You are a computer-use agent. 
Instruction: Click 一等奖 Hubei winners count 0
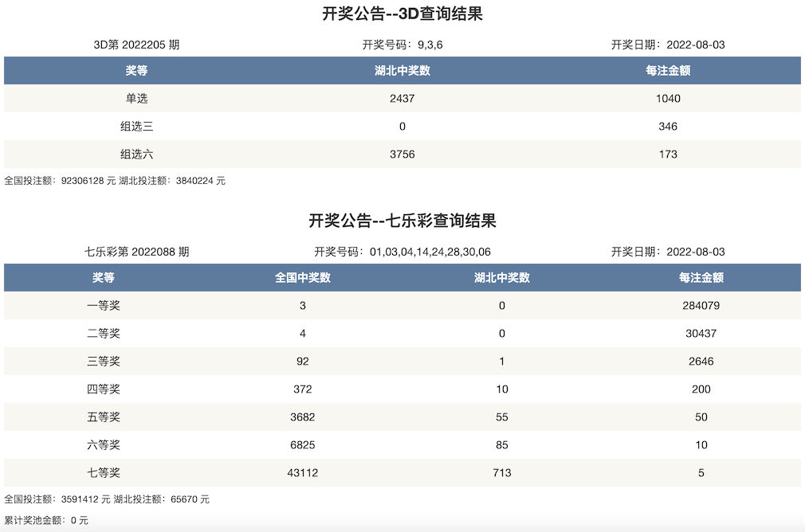pyautogui.click(x=501, y=306)
